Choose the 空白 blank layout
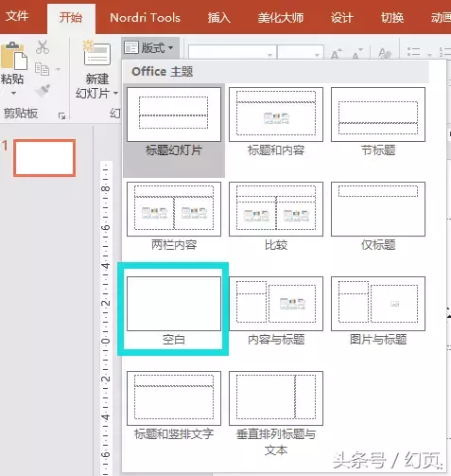 coord(174,310)
